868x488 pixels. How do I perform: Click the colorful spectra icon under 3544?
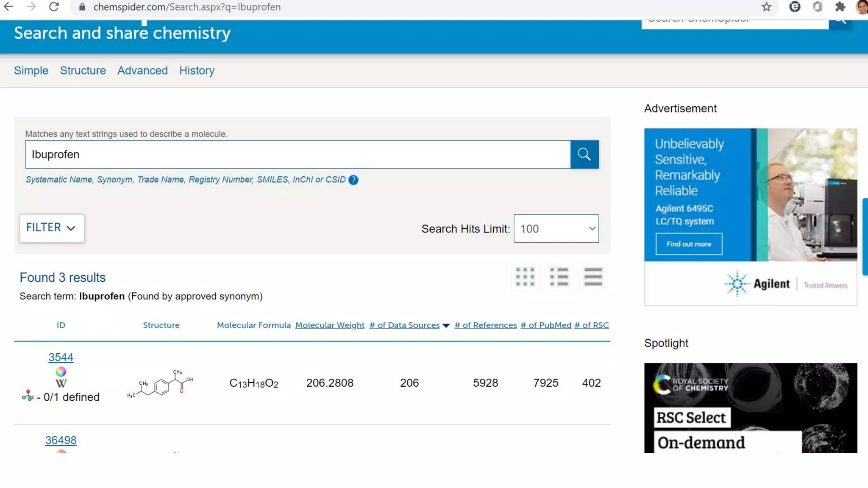tap(61, 372)
